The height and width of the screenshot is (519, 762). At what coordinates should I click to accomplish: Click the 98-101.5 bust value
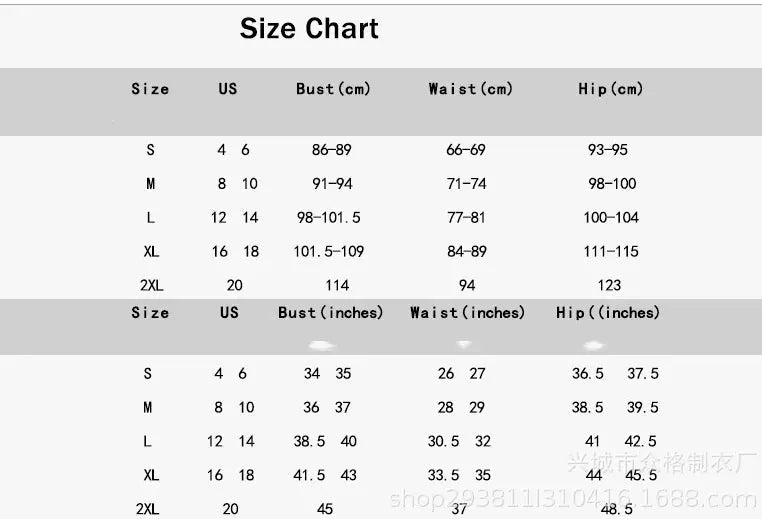[327, 218]
